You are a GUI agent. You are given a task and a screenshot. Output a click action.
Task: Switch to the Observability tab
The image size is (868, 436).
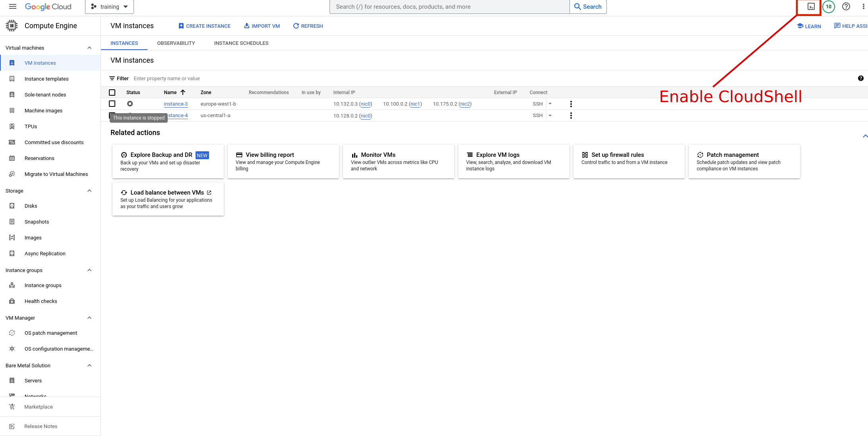176,43
